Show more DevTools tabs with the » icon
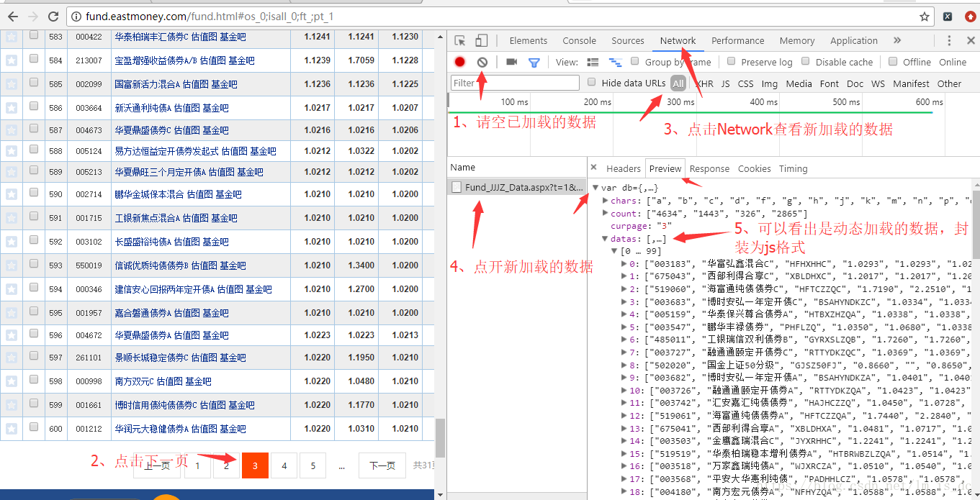The height and width of the screenshot is (500, 980). [896, 40]
